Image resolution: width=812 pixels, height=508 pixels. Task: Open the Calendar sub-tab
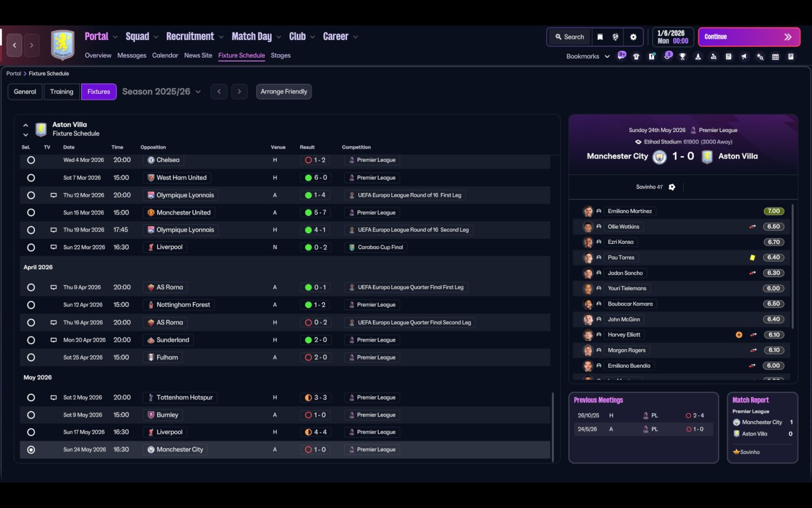point(165,56)
